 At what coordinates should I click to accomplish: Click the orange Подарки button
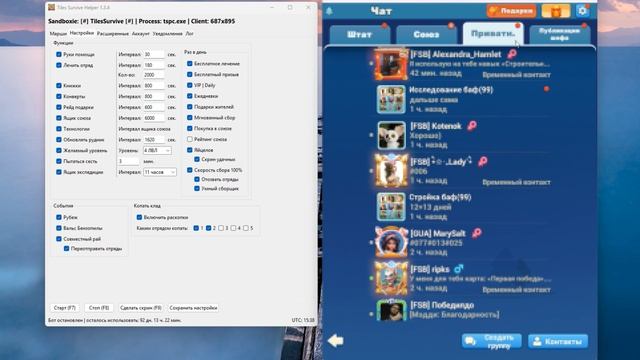pos(511,11)
